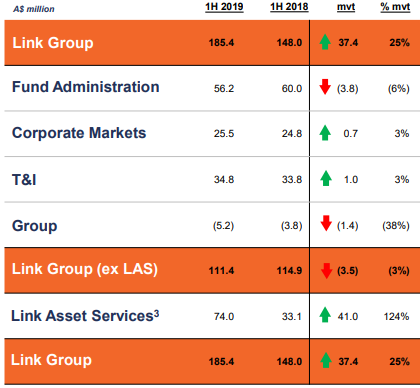Click the A$ million units label
420x388 pixels.
34,9
